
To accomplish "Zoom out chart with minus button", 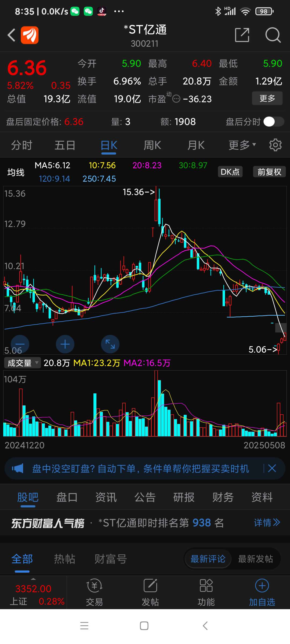I will click(x=20, y=344).
